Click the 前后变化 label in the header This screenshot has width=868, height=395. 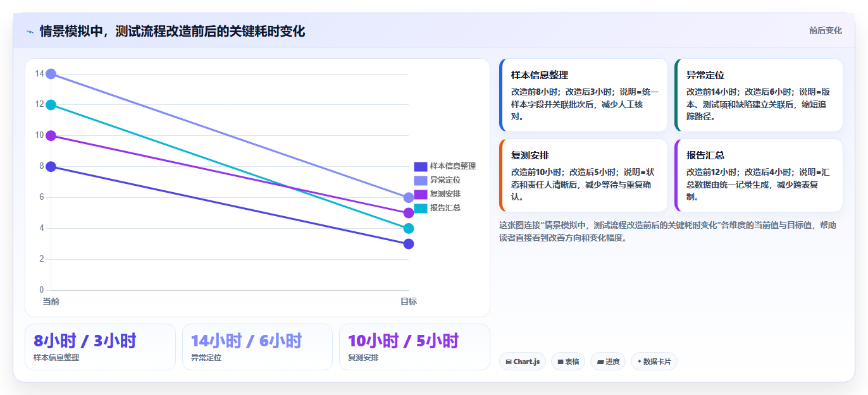(x=825, y=30)
